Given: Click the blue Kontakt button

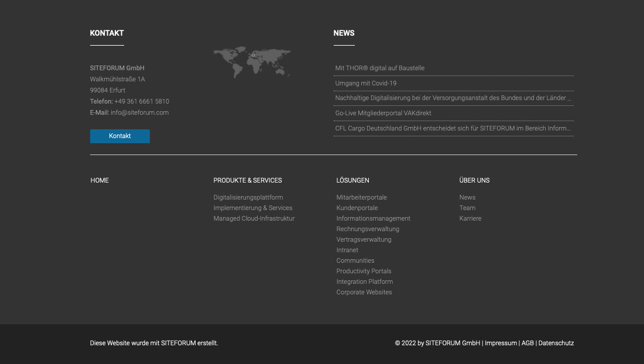Looking at the screenshot, I should (120, 136).
